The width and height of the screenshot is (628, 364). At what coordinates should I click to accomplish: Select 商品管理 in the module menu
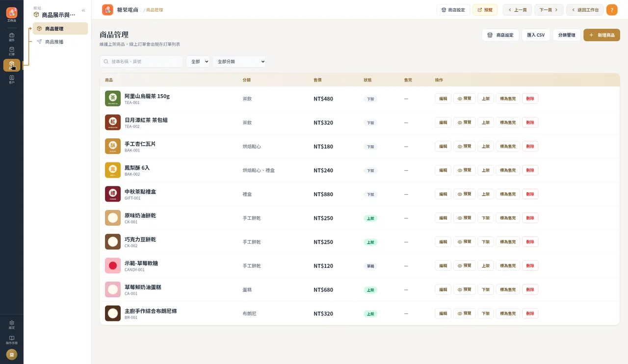[x=60, y=28]
